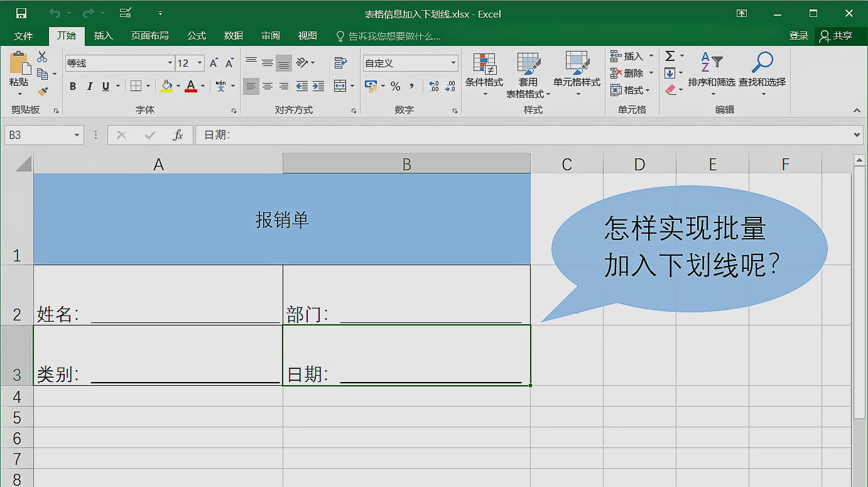Click the Fill down arrow icon
The height and width of the screenshot is (487, 868).
coord(670,73)
